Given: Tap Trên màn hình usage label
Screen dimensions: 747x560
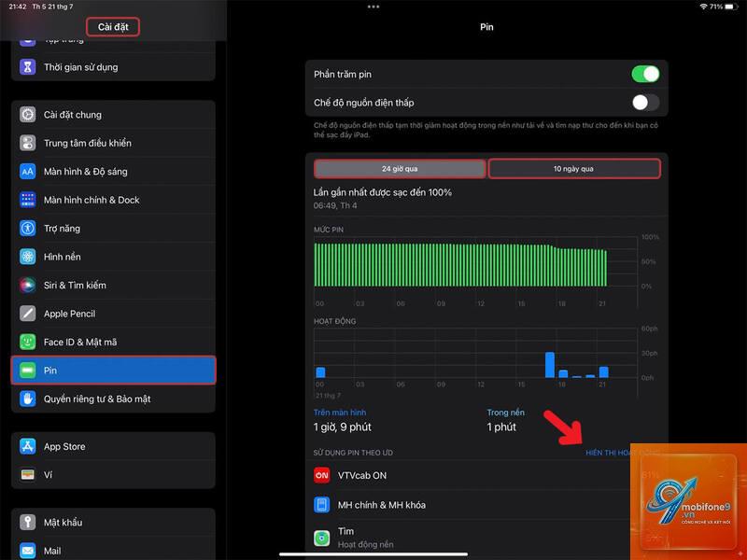Looking at the screenshot, I should point(340,413).
